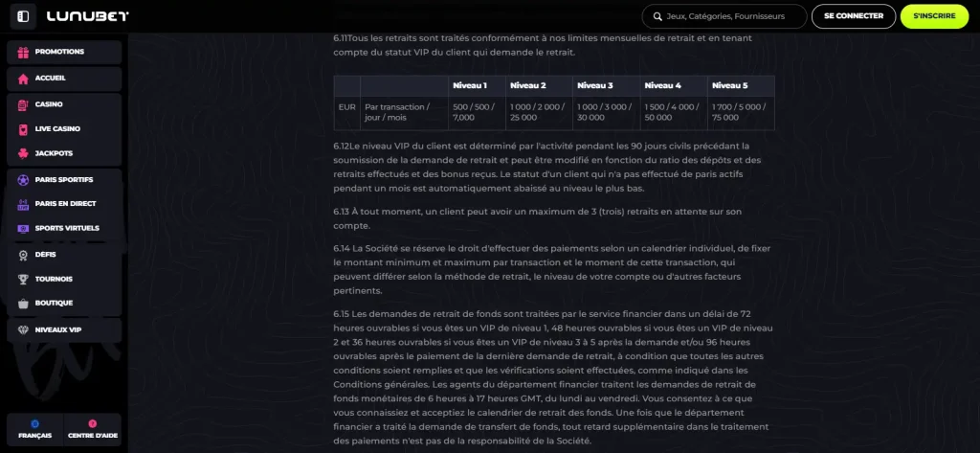Click the '1 000 / 2 000 / 25 000' cell
The height and width of the screenshot is (453, 980).
point(540,113)
